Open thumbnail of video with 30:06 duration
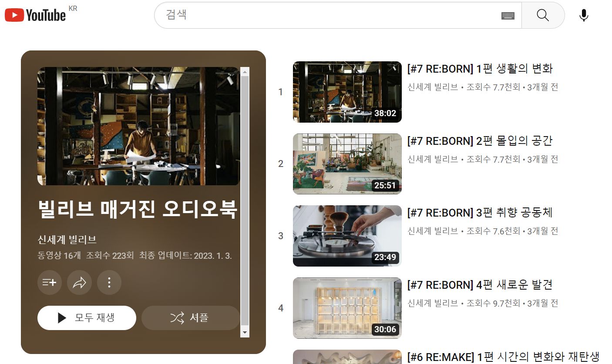This screenshot has width=612, height=364. pos(347,308)
